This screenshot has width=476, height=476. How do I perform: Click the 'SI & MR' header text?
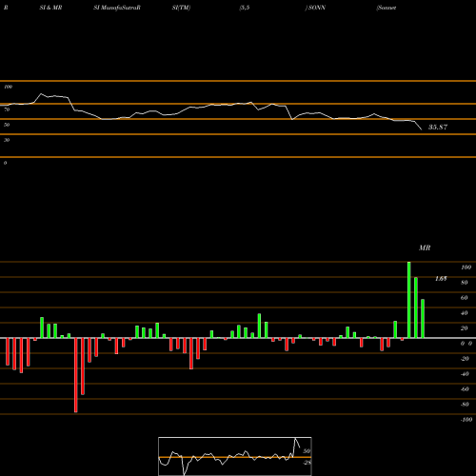point(50,8)
